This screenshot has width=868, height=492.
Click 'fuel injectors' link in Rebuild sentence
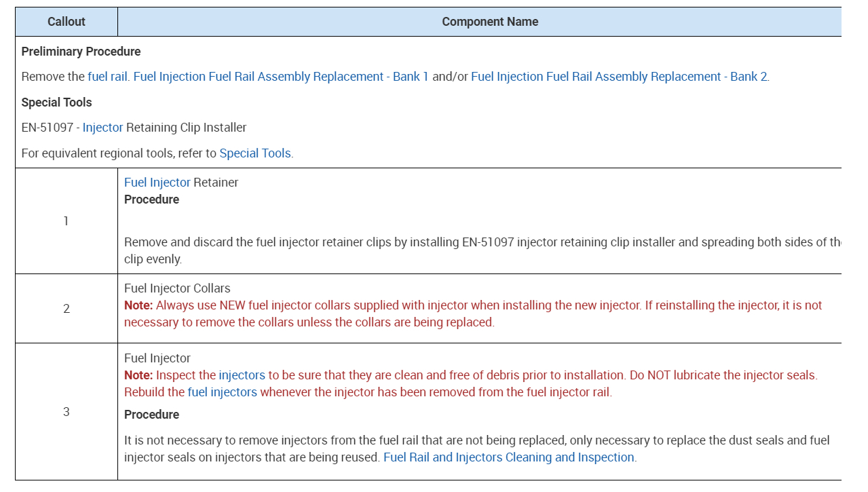223,392
